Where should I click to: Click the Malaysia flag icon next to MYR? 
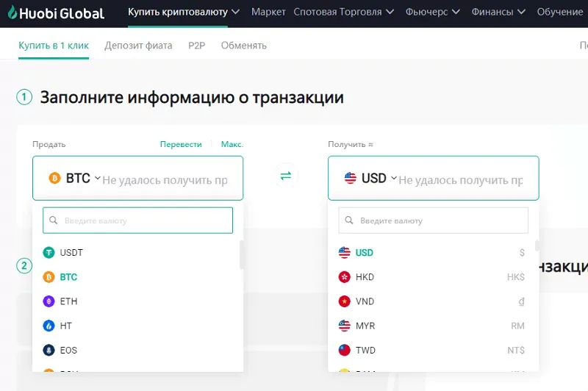[x=344, y=326]
